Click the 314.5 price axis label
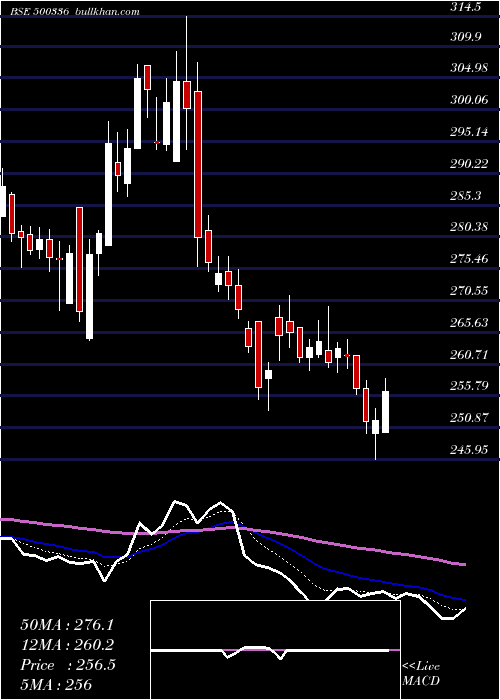The height and width of the screenshot is (700, 500). [466, 7]
